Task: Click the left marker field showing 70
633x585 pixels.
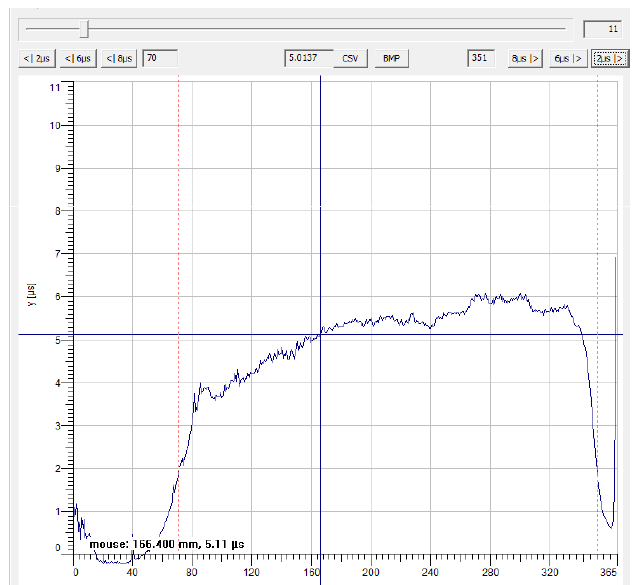Action: point(160,59)
